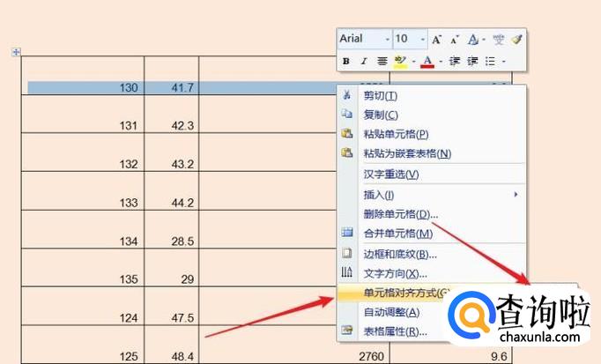Apply yellow text highlight color
This screenshot has height=364, width=601.
tap(400, 62)
